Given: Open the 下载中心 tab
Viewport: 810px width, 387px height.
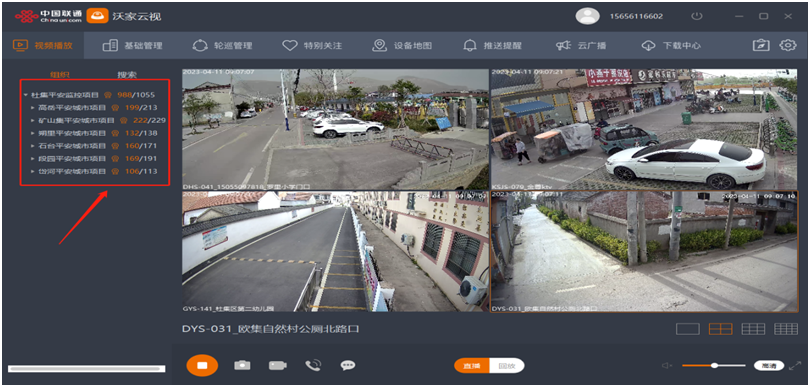Looking at the screenshot, I should [x=671, y=45].
